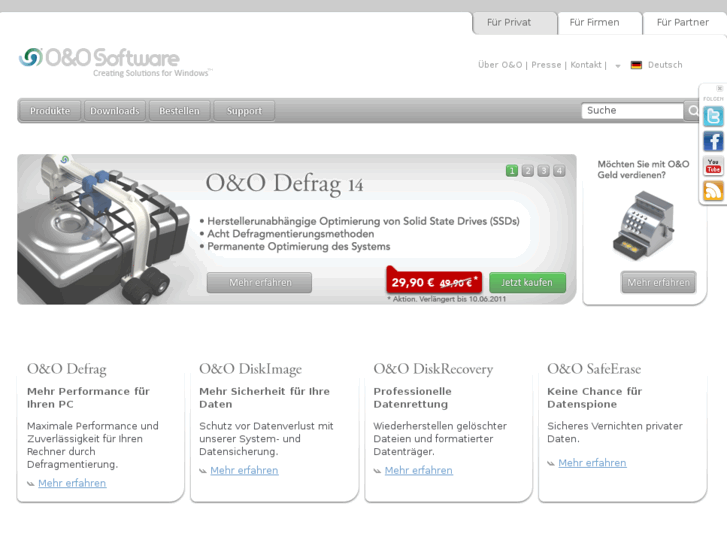
Task: Show banner slide 3
Action: click(543, 171)
